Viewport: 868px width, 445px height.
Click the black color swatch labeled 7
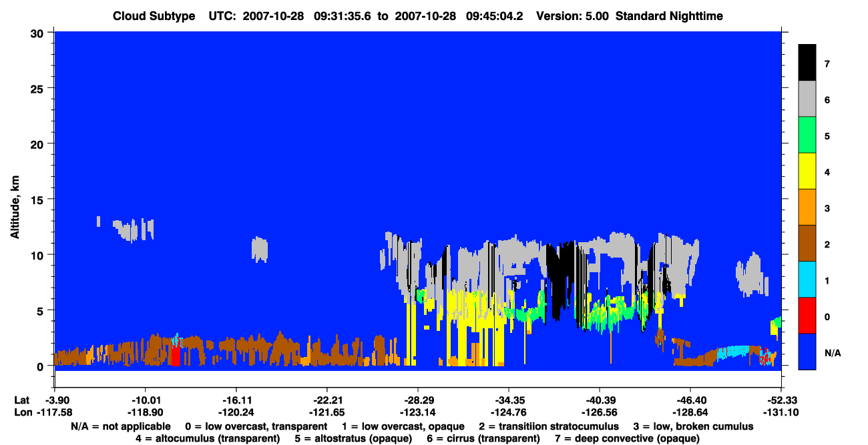(x=807, y=63)
